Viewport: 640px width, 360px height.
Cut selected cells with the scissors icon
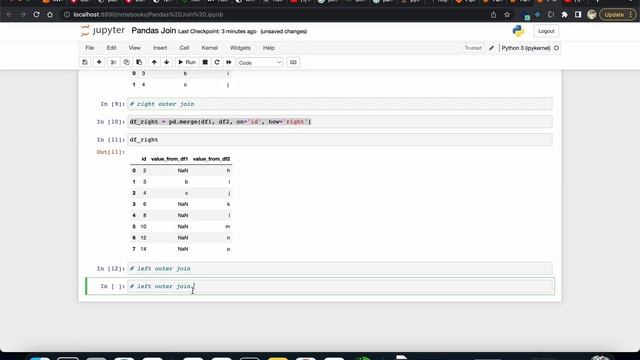pyautogui.click(x=113, y=62)
